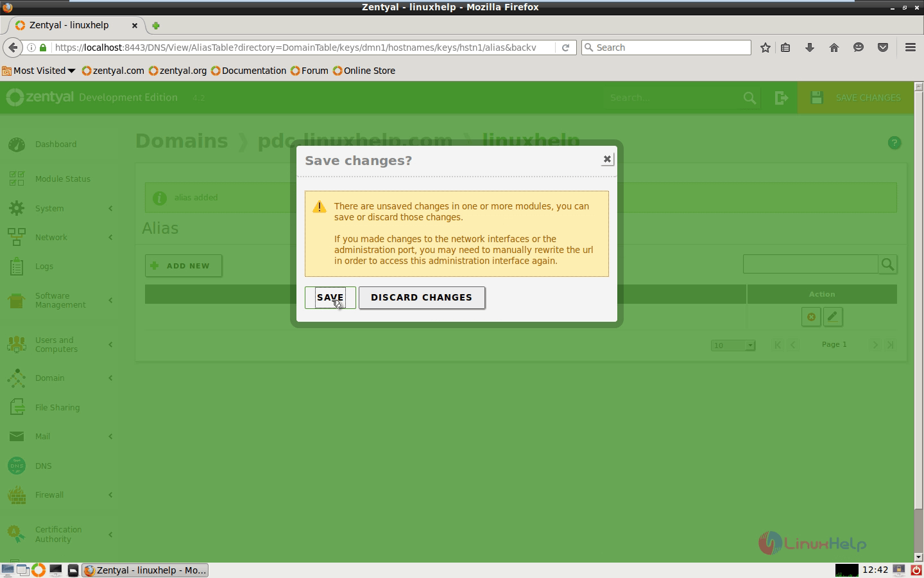This screenshot has width=924, height=578.
Task: Open the zentyal.org bookmark
Action: point(178,71)
